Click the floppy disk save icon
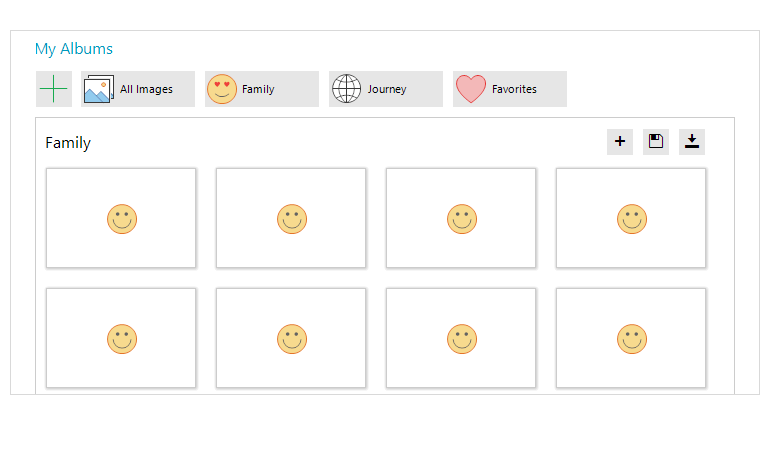Image resolution: width=770 pixels, height=455 pixels. click(x=656, y=142)
